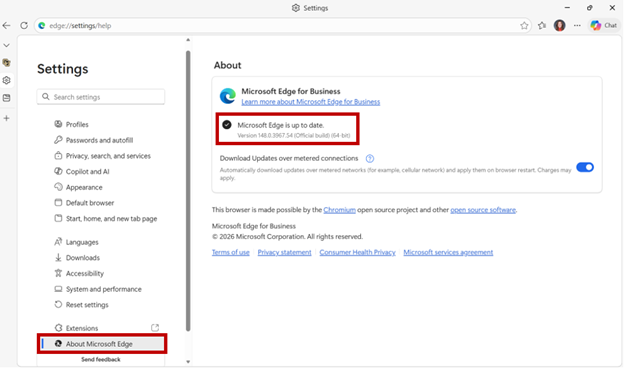Click Send feedback below the sidebar
624x374 pixels.
click(101, 360)
